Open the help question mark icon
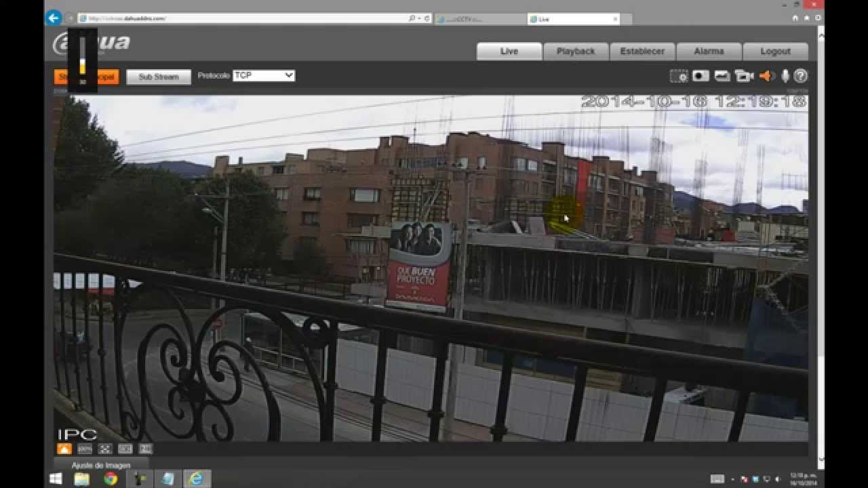Image resolution: width=868 pixels, height=488 pixels. pyautogui.click(x=801, y=76)
